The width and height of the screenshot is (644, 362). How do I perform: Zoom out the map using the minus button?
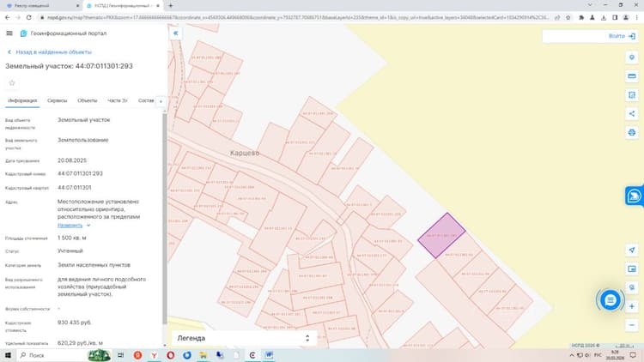click(x=632, y=325)
